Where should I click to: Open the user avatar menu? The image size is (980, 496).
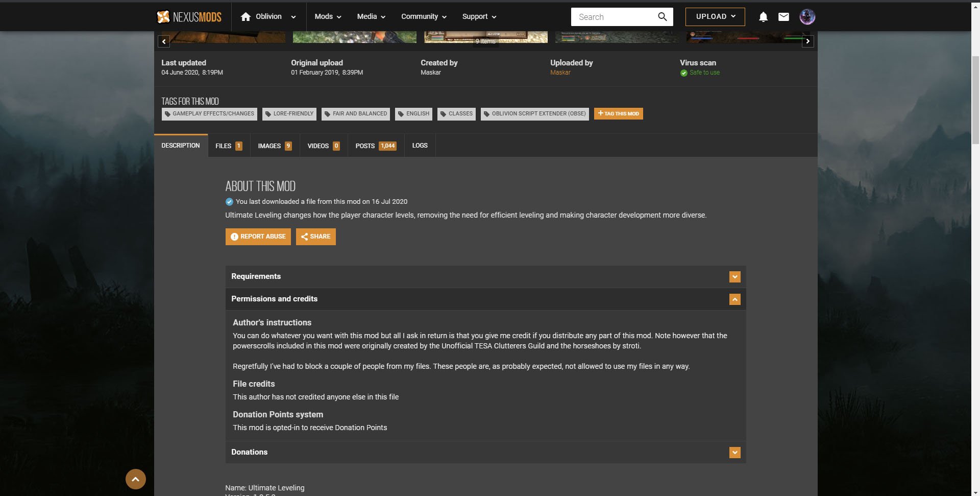(807, 17)
